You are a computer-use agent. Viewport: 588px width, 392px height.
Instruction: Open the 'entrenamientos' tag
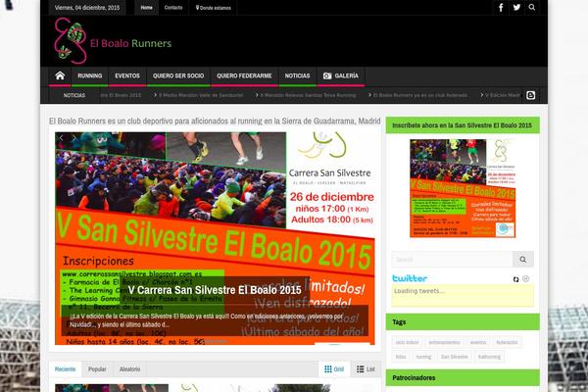pos(444,342)
